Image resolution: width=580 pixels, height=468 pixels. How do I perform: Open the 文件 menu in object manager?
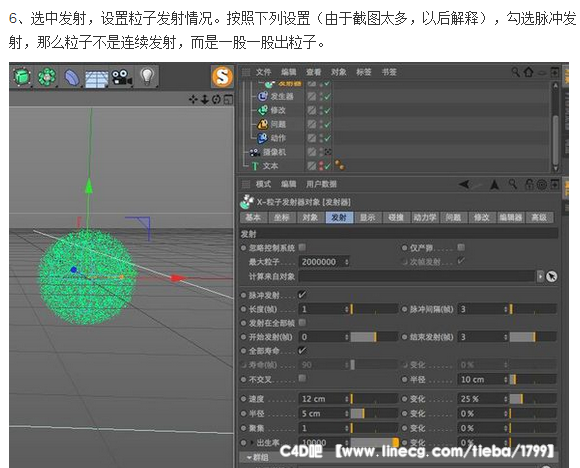[x=263, y=72]
